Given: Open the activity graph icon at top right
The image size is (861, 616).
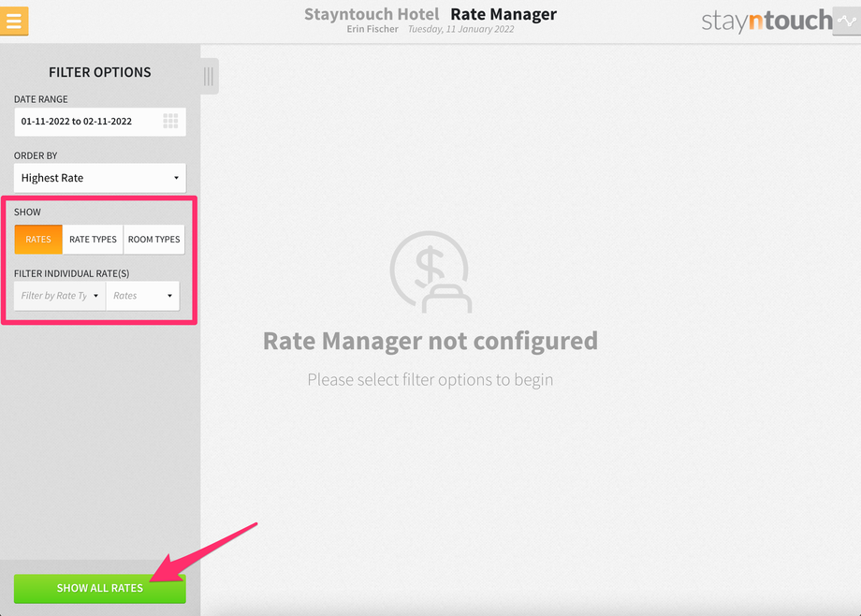Looking at the screenshot, I should (x=847, y=22).
